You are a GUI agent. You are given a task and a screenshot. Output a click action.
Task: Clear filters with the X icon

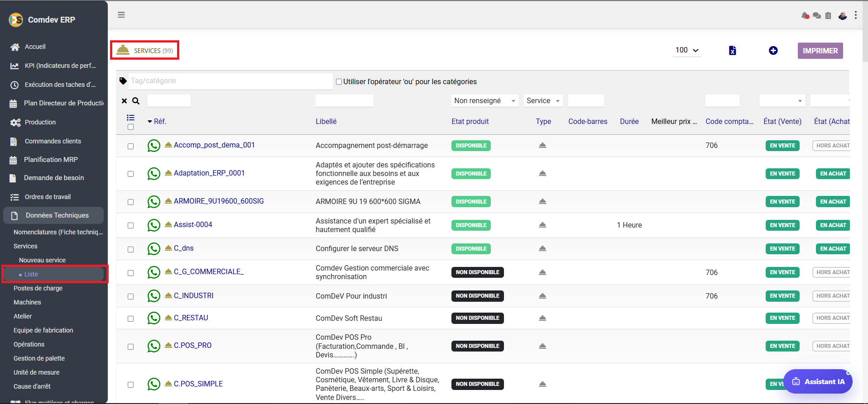coord(124,101)
